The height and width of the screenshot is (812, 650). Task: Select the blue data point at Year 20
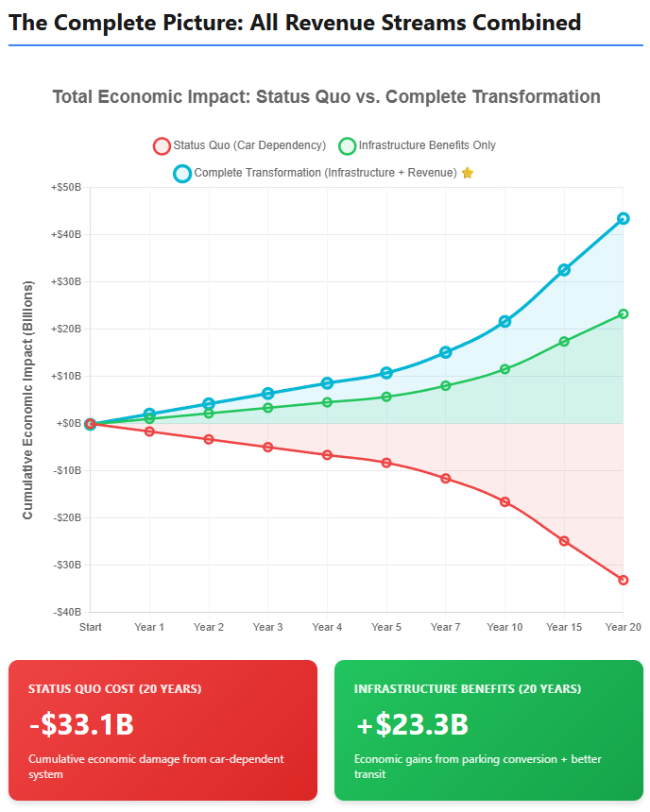[624, 218]
